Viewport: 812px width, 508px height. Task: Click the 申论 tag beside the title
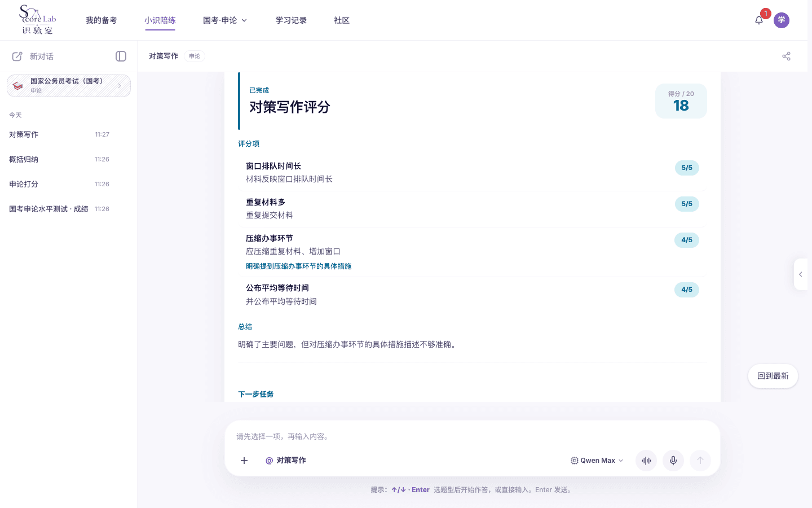[195, 56]
